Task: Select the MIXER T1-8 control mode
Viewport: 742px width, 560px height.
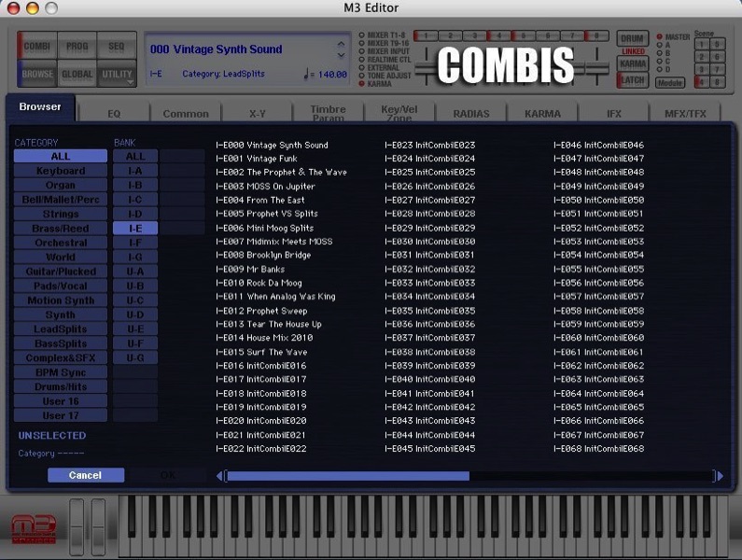Action: [361, 35]
